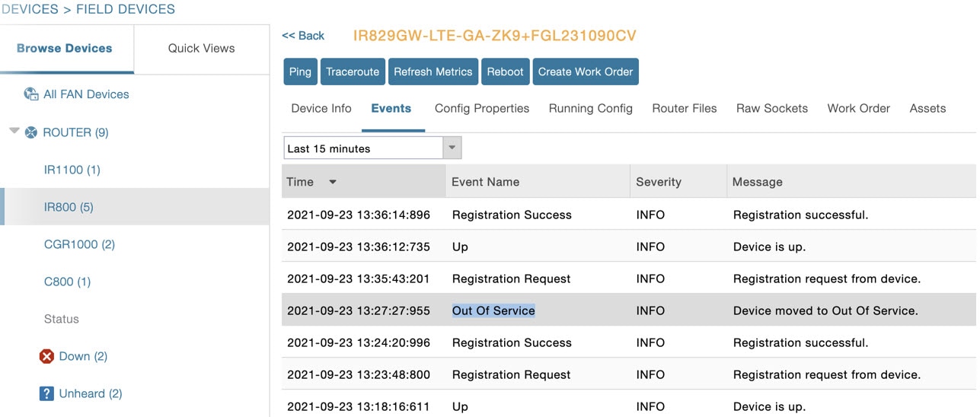Select CGR1000 (2) in the device tree
This screenshot has height=417, width=980.
(x=79, y=244)
